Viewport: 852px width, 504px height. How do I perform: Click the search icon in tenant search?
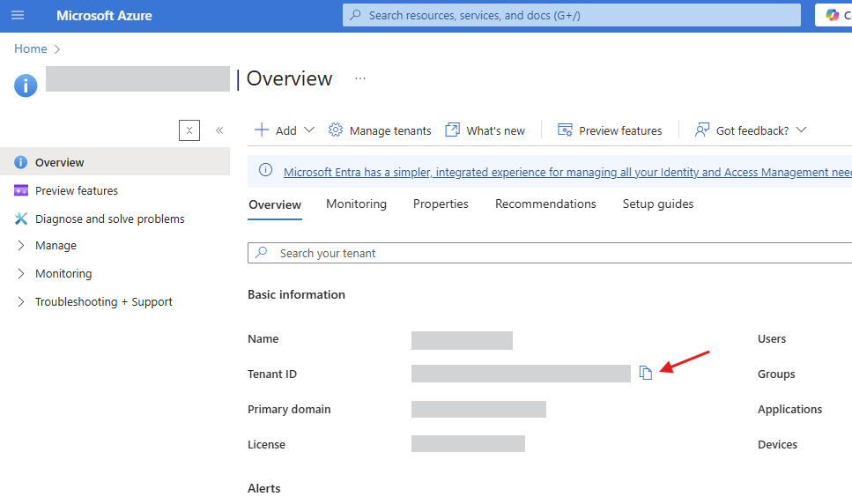click(x=262, y=253)
